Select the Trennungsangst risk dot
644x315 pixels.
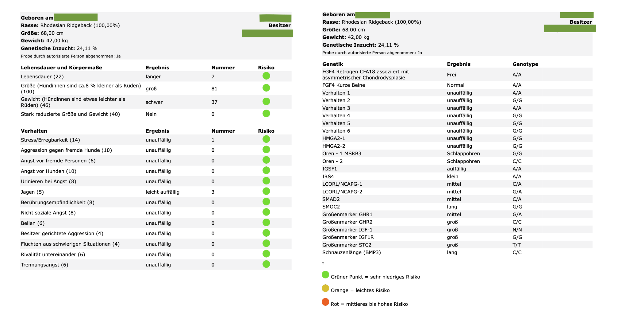(x=266, y=264)
